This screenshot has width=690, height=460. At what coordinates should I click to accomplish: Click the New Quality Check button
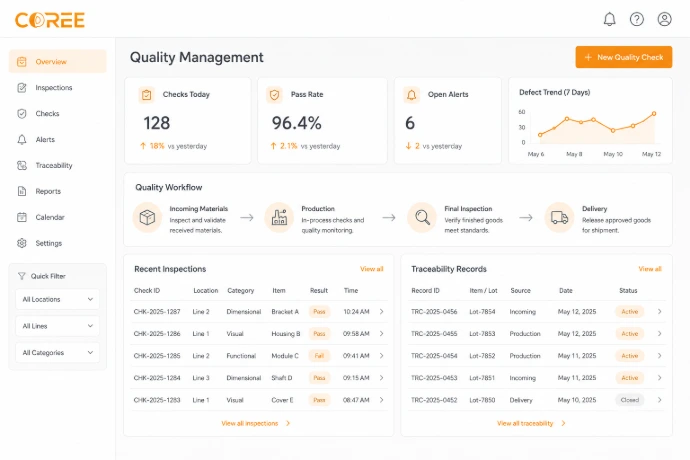click(624, 57)
